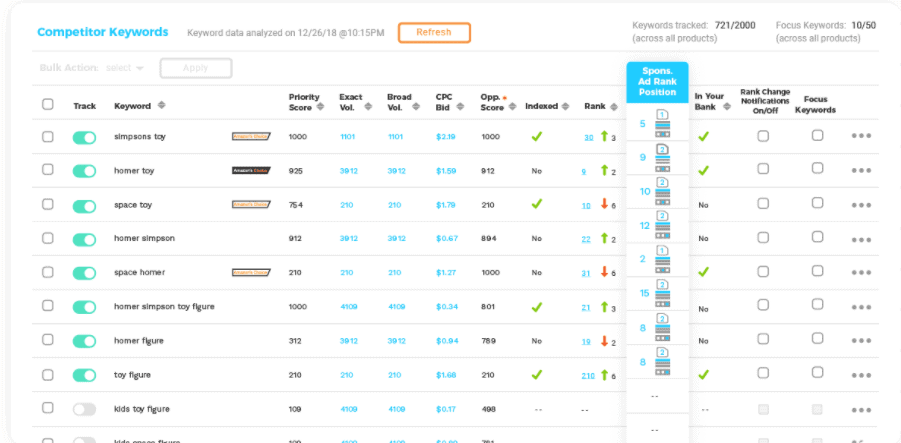Turn off tracking for homer simpson

84,240
